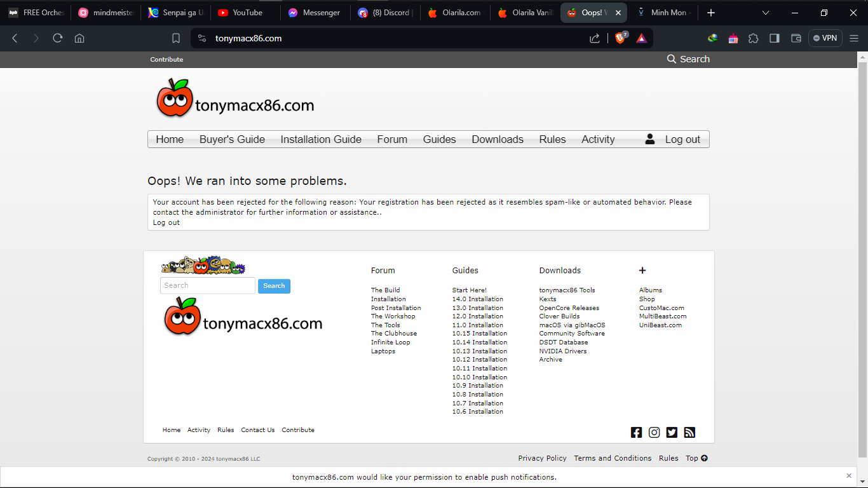Open Installation Guide in the navigation bar

tap(321, 139)
